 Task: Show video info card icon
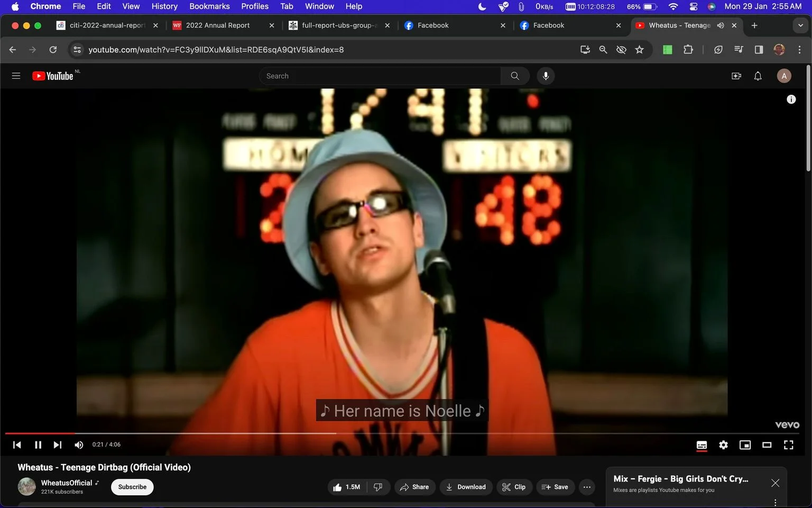tap(791, 99)
